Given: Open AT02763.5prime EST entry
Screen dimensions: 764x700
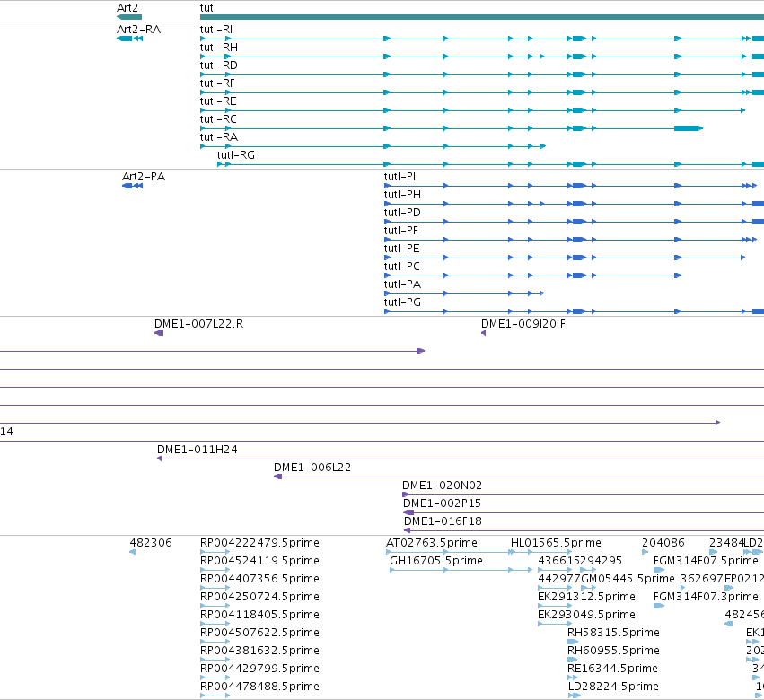Looking at the screenshot, I should 432,543.
